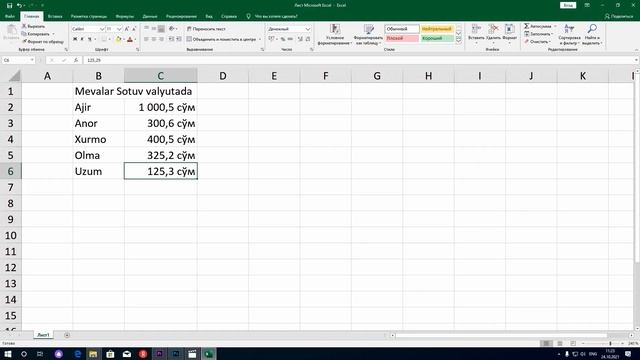640x360 pixels.
Task: Open the Clipboard group dialog launcher
Action: click(66, 49)
